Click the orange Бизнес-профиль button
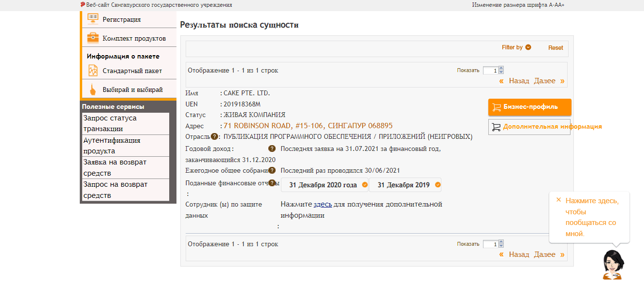Image resolution: width=644 pixels, height=298 pixels. pyautogui.click(x=529, y=107)
